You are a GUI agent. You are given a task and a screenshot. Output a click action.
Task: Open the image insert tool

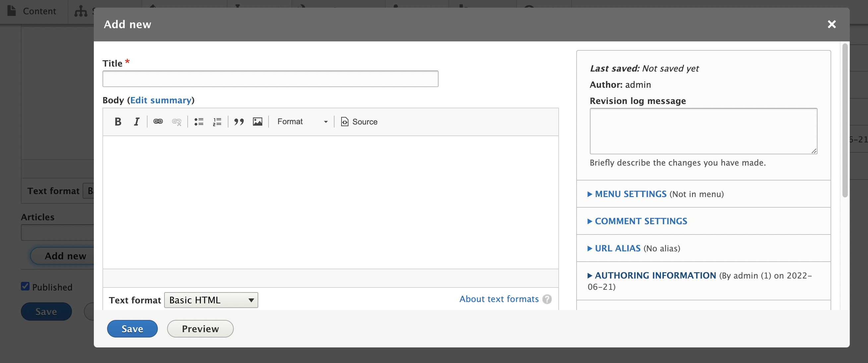(x=257, y=122)
